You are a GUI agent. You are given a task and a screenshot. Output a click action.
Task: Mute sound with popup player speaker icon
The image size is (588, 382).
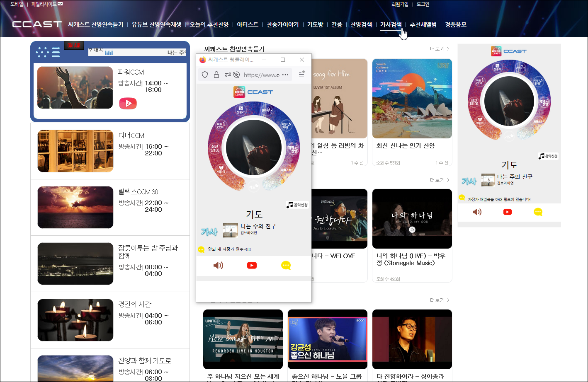click(x=218, y=265)
